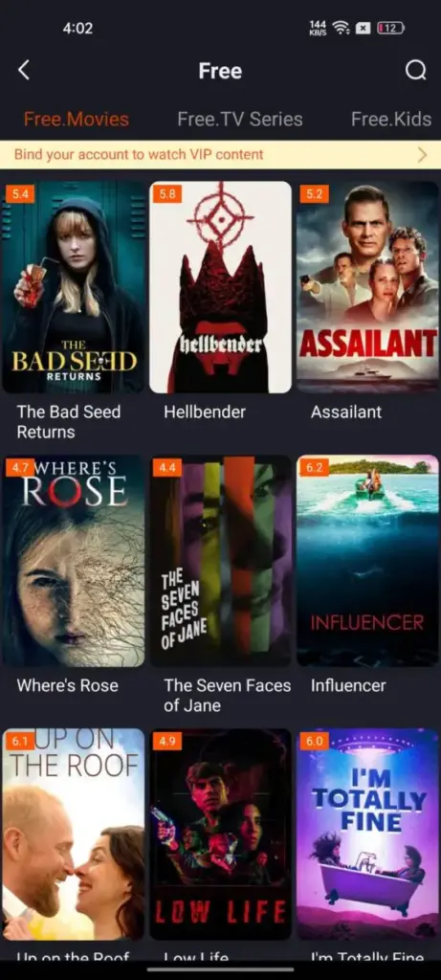Switch to Free.TV Series tab
The image size is (441, 980).
point(240,119)
